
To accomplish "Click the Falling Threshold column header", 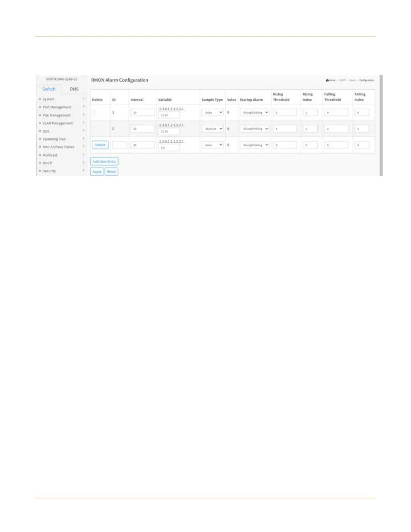I will point(332,97).
